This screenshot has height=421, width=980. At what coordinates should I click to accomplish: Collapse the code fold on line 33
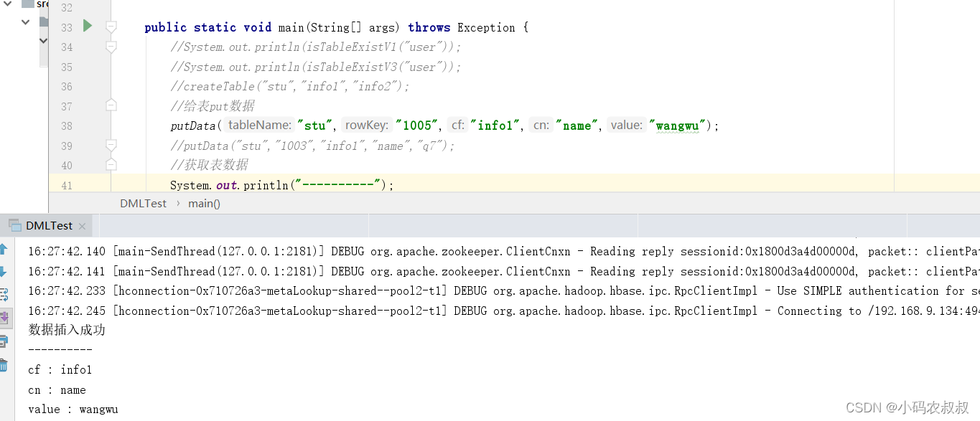pyautogui.click(x=111, y=27)
